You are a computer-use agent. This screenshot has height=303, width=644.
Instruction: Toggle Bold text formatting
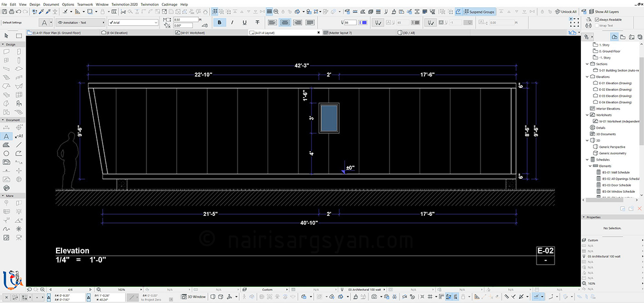click(x=219, y=22)
